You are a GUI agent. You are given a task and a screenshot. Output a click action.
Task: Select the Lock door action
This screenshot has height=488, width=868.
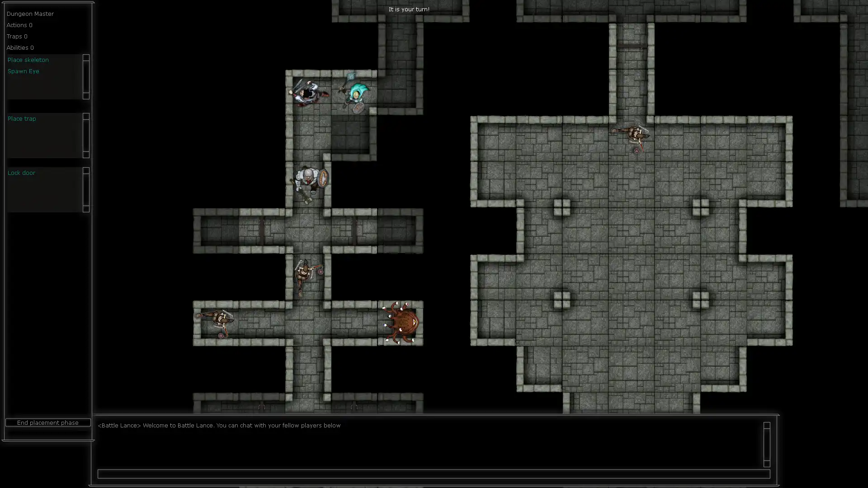point(21,173)
